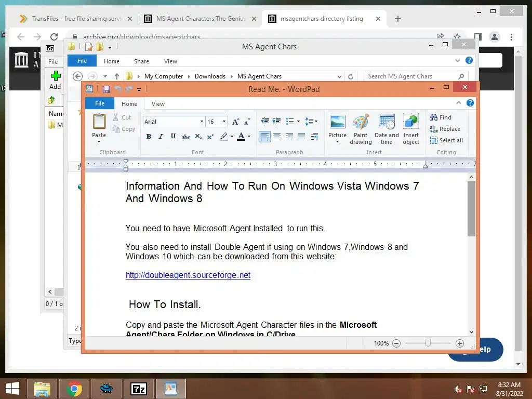This screenshot has height=399, width=532.
Task: Click the zoom out minus button
Action: click(x=396, y=343)
